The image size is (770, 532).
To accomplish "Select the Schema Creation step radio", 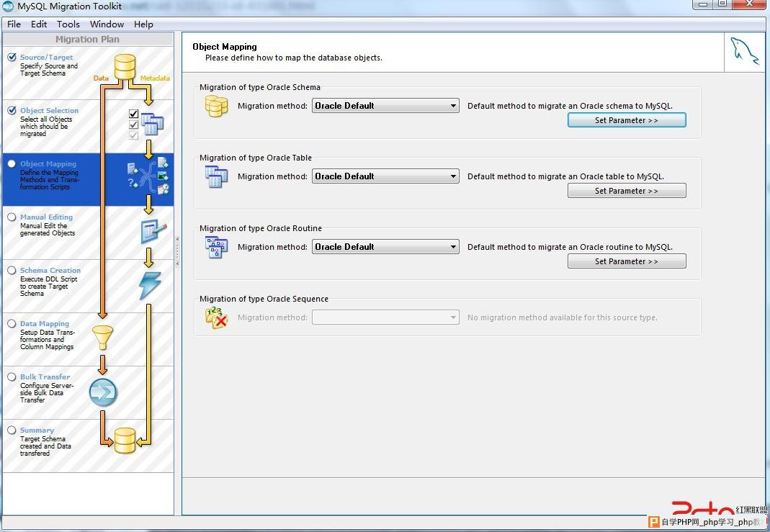I will [12, 271].
